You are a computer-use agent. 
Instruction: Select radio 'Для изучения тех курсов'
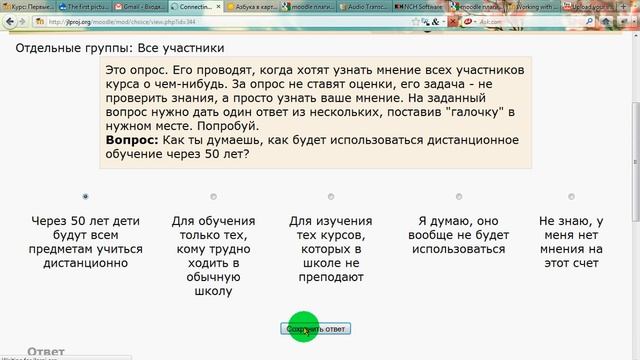point(331,196)
